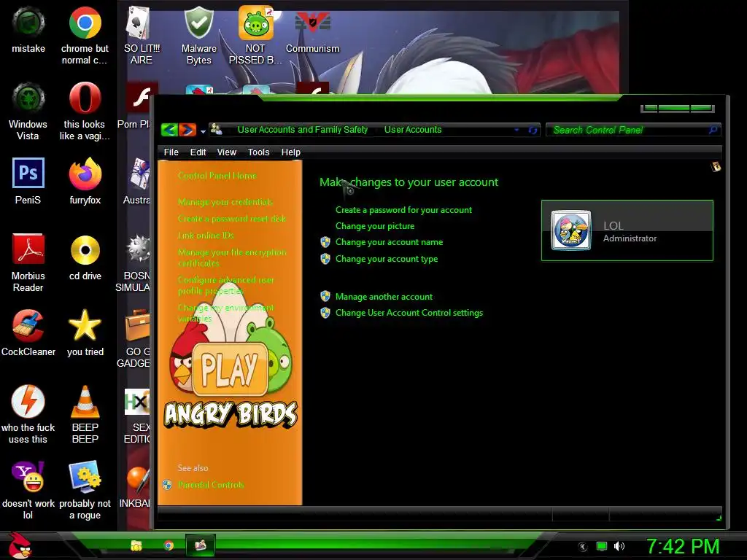This screenshot has width=747, height=560.
Task: Click the 'User Accounts' breadcrumb
Action: point(413,130)
